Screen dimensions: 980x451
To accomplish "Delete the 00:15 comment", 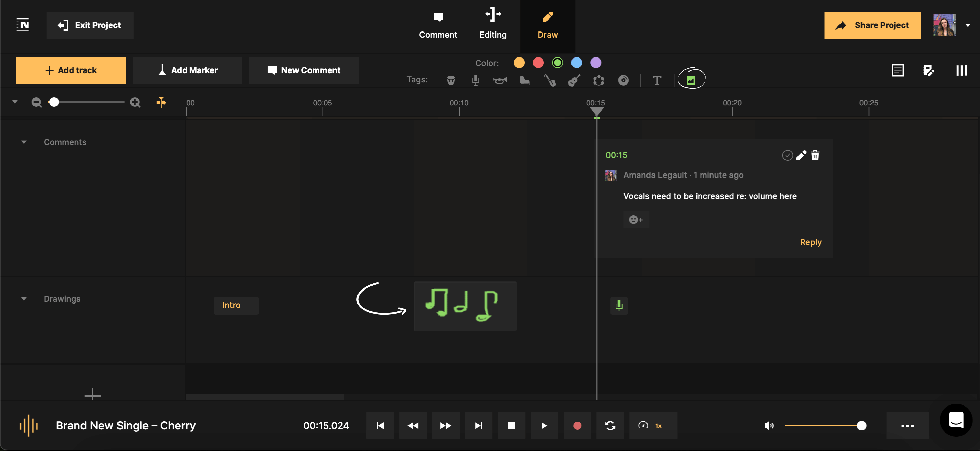I will click(815, 155).
